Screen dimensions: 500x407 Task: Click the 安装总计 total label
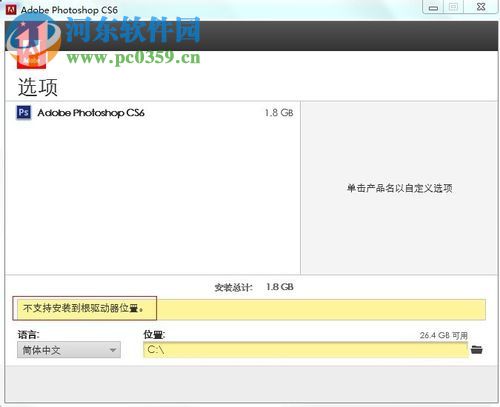click(233, 287)
